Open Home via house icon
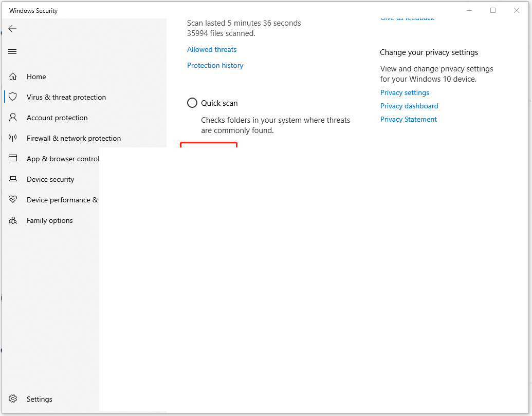The width and height of the screenshot is (532, 416). 13,77
